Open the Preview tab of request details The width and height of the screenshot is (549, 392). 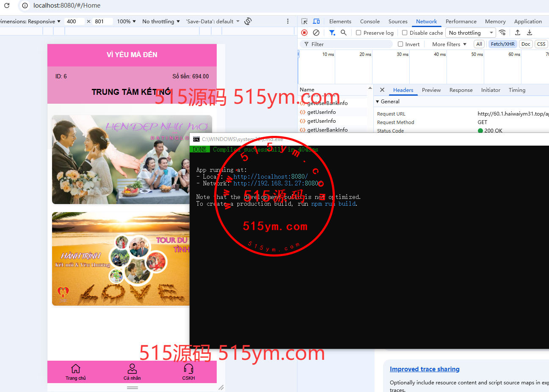431,90
